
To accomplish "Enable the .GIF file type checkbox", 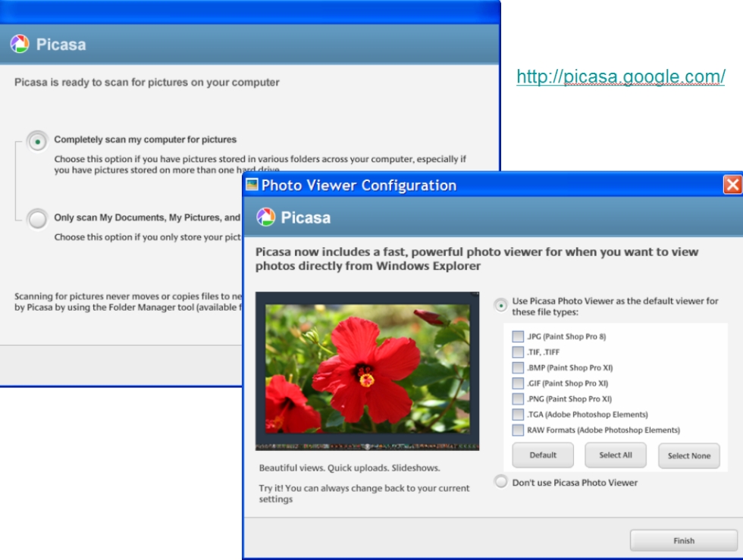I will (518, 383).
